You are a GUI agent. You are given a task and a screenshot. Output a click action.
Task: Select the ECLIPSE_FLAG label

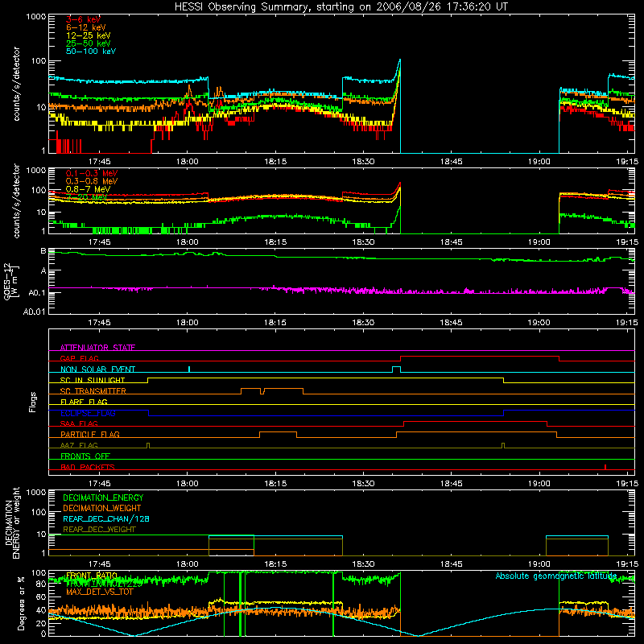88,413
